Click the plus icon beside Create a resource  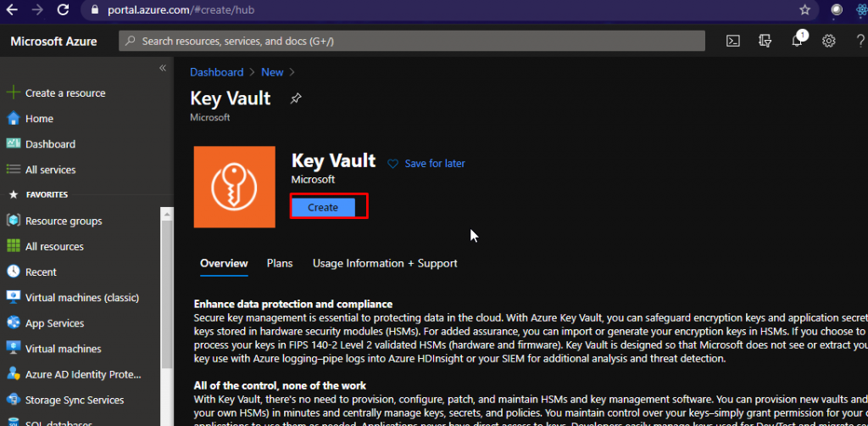tap(14, 92)
